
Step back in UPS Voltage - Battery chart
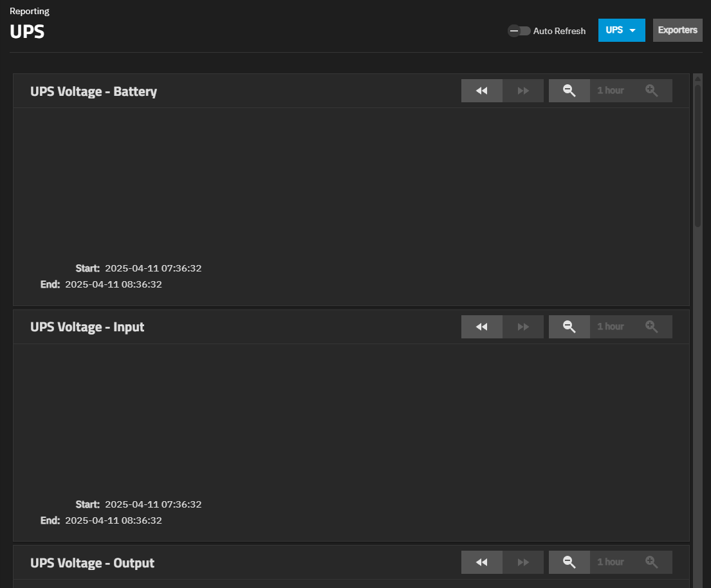481,91
